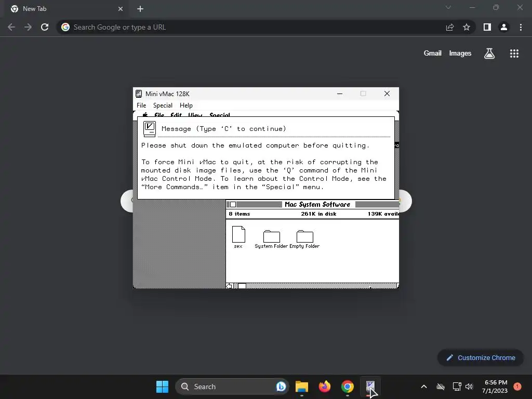Open Bing chat icon in taskbar search
The height and width of the screenshot is (399, 532).
coord(281,387)
